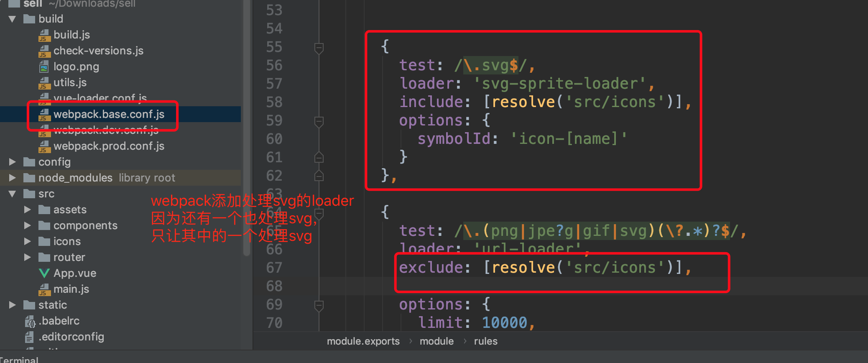Screen dimensions: 868x363
Task: Click the router folder icon
Action: [44, 257]
